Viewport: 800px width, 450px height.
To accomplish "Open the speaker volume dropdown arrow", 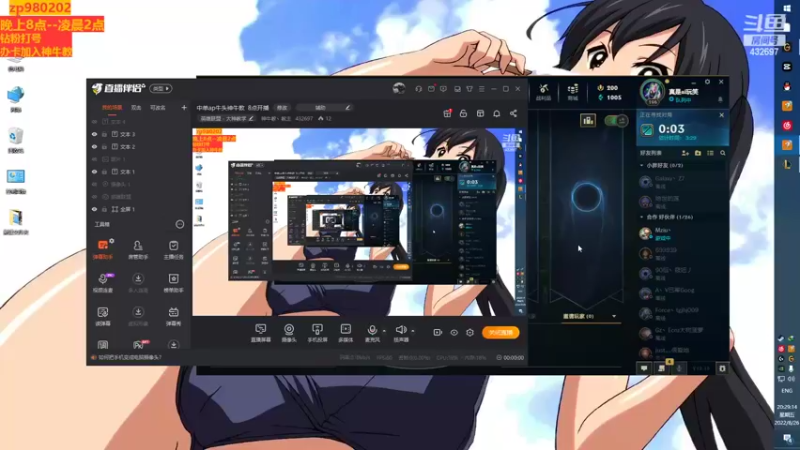I will pyautogui.click(x=413, y=331).
